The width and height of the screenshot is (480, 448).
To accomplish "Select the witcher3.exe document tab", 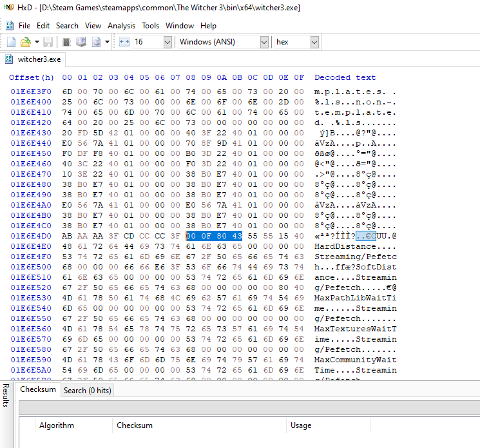I will [33, 59].
